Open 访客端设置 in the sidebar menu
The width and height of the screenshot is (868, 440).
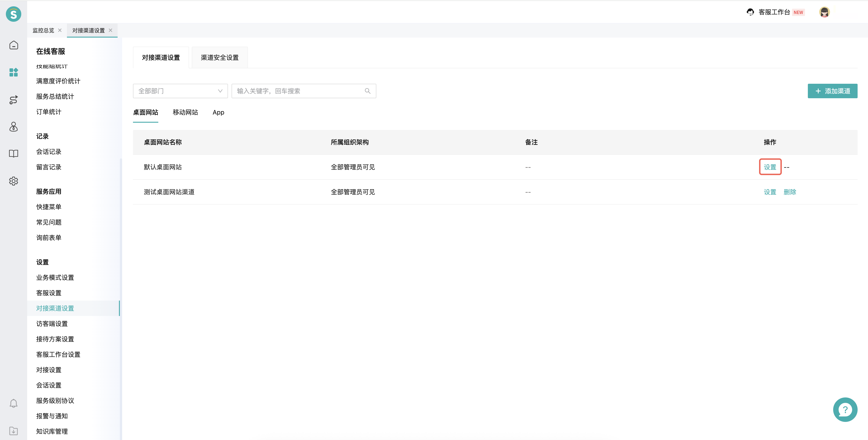click(52, 324)
